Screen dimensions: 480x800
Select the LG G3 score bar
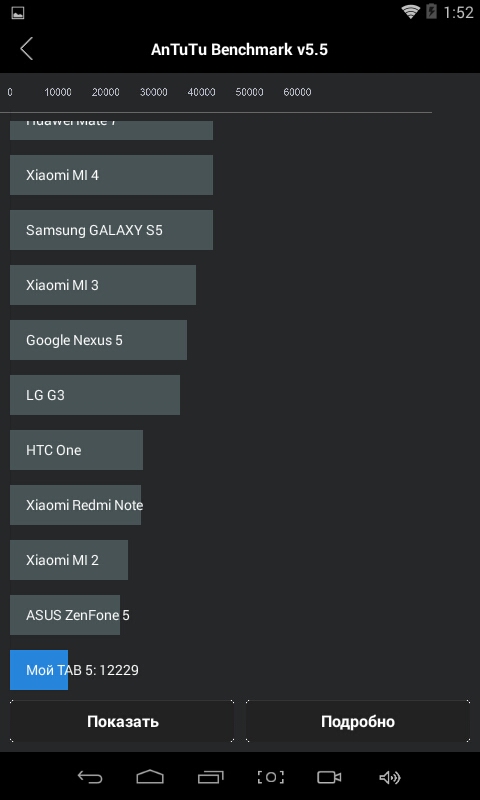[95, 395]
